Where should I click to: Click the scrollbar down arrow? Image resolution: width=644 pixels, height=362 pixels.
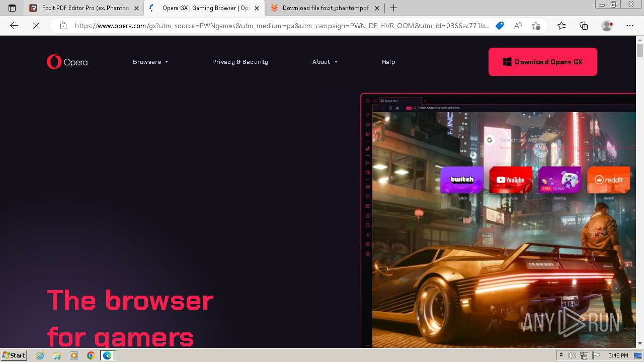pos(640,343)
